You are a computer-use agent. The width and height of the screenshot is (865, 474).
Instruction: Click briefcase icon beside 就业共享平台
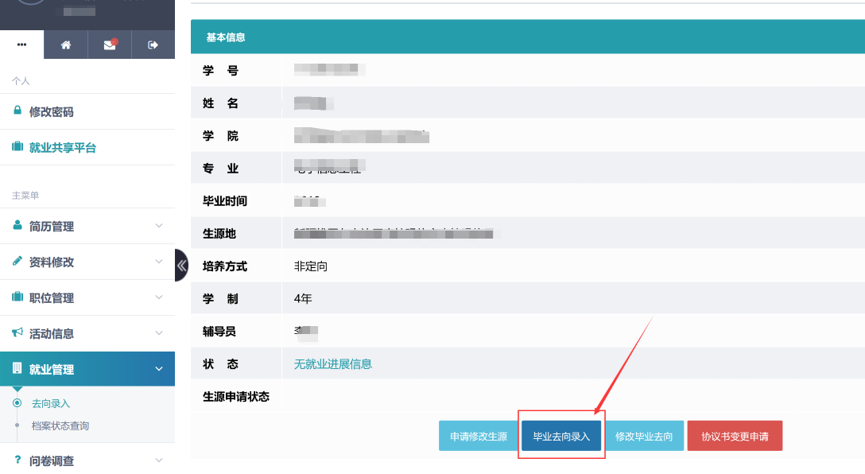point(18,147)
